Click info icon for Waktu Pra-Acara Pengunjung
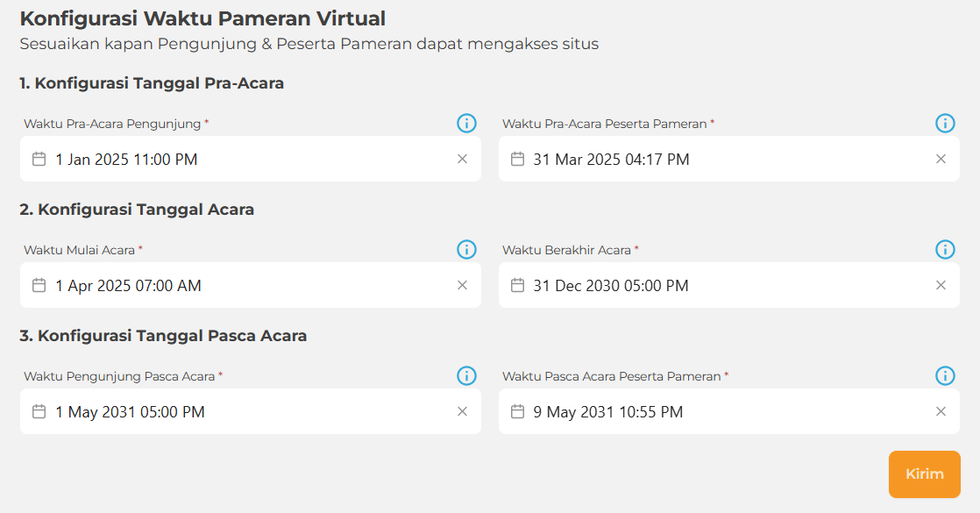The image size is (980, 513). [x=466, y=124]
